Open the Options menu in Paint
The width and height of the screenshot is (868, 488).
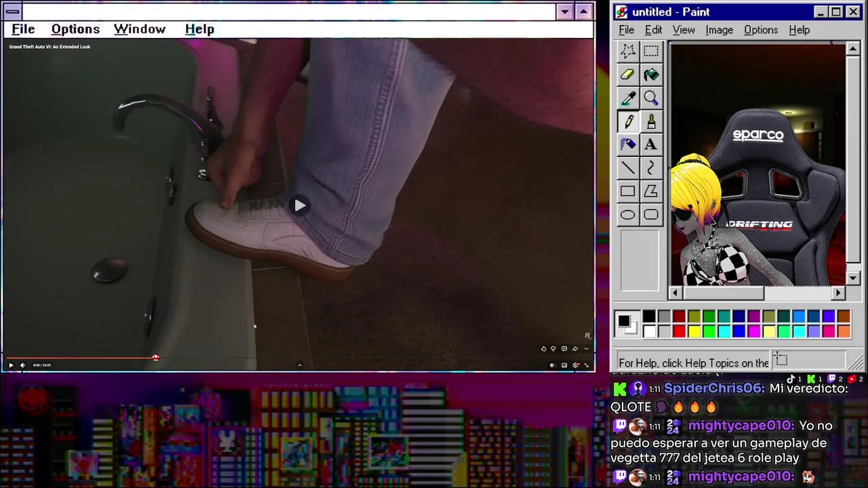[x=761, y=30]
